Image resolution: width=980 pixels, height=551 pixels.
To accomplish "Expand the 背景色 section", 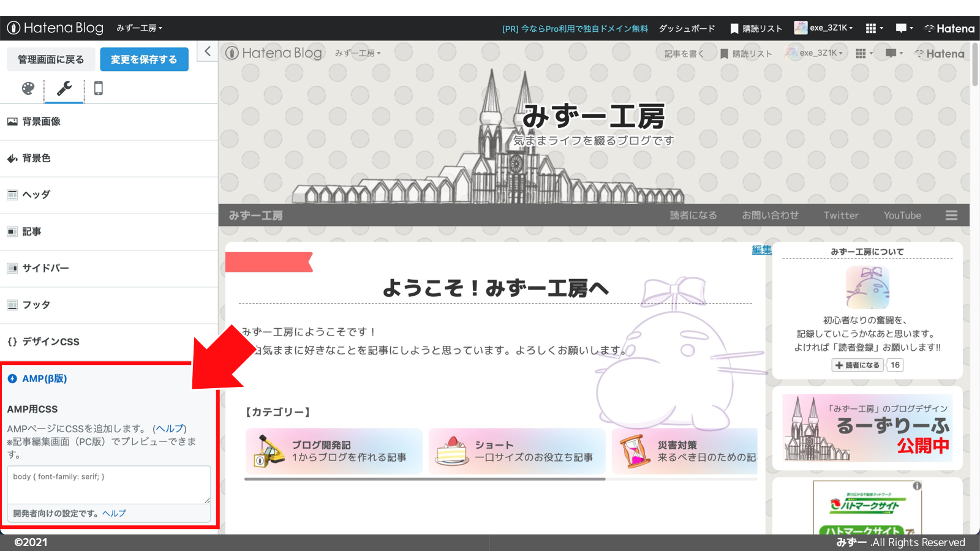I will point(109,159).
